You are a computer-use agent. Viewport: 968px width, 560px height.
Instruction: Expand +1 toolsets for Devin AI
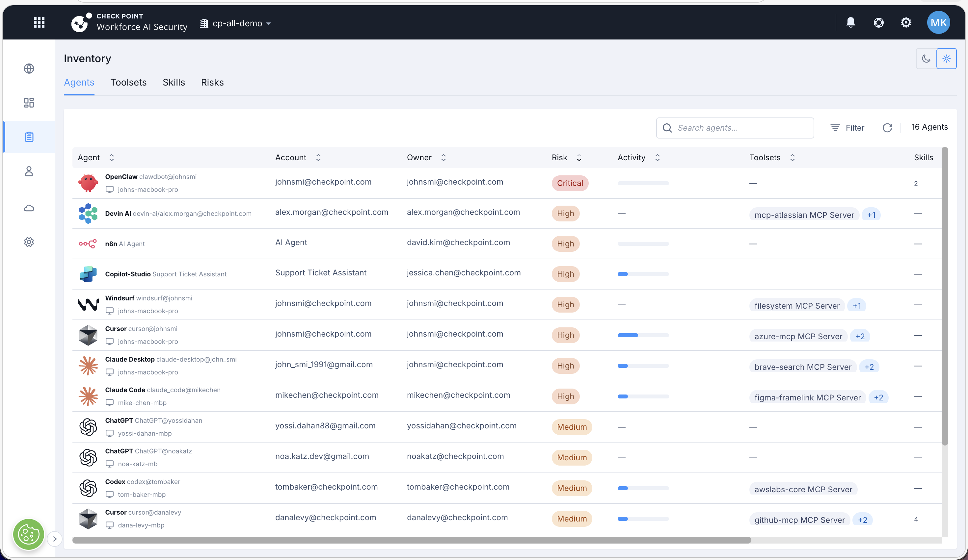coord(871,215)
